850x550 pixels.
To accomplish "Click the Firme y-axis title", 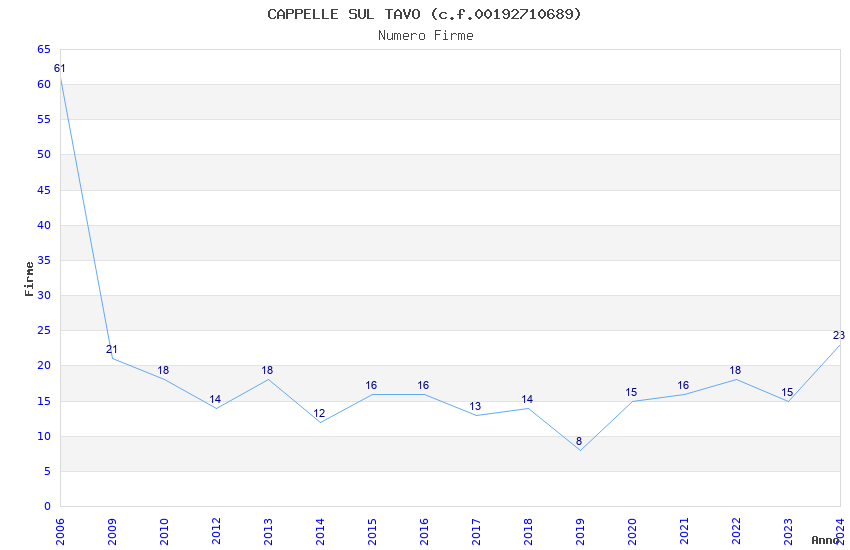I will (29, 279).
